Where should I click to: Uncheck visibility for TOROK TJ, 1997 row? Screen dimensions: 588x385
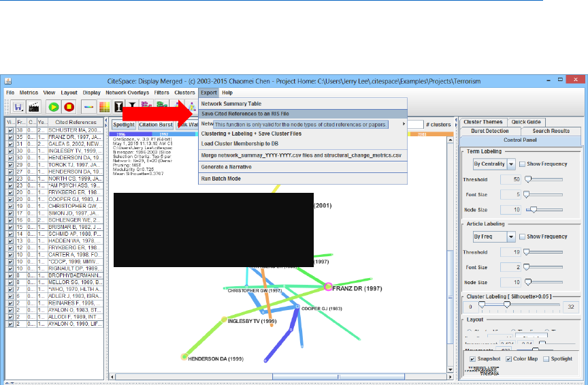pos(10,165)
